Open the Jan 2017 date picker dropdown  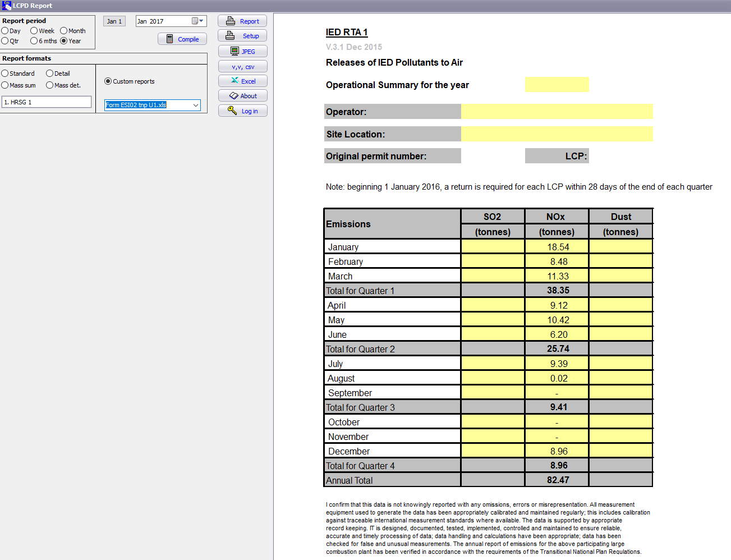tap(197, 21)
